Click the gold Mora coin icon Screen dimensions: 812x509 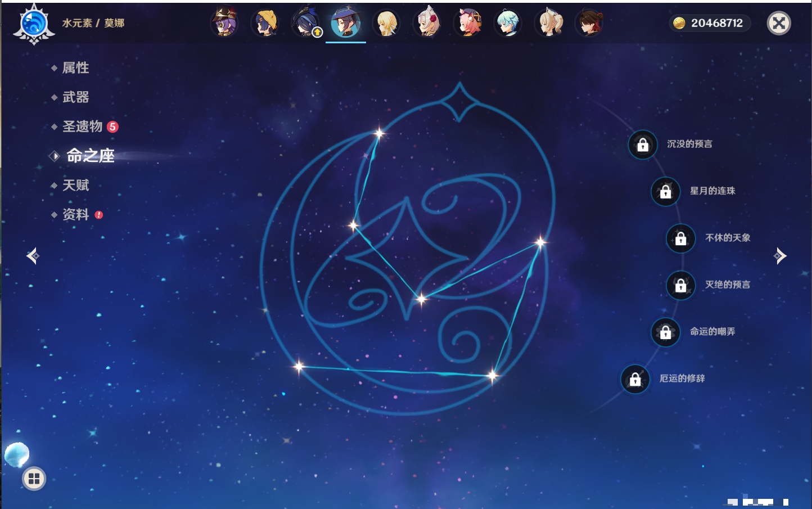click(679, 23)
